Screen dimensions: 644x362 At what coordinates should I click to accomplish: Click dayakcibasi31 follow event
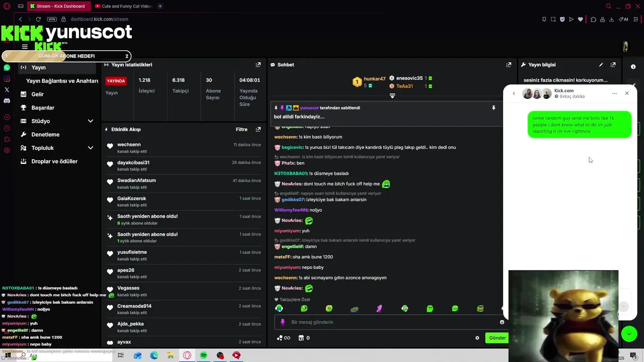[184, 166]
